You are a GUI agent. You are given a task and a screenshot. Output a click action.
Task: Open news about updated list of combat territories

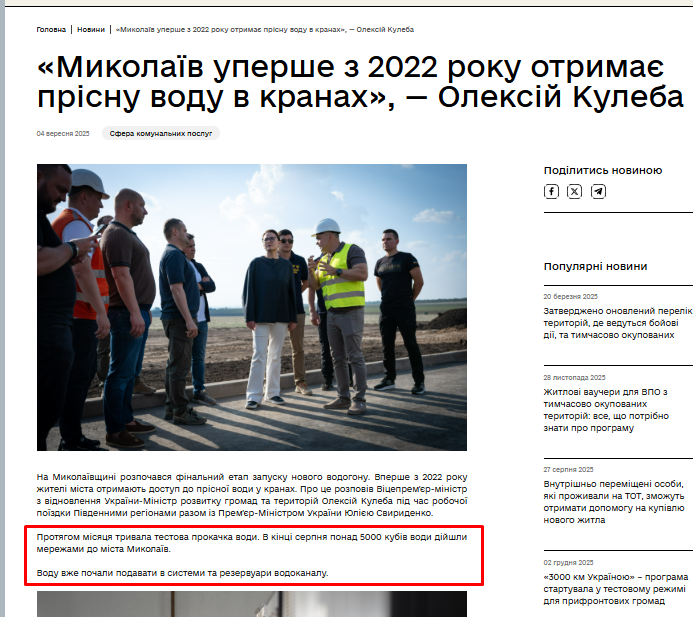tap(618, 323)
